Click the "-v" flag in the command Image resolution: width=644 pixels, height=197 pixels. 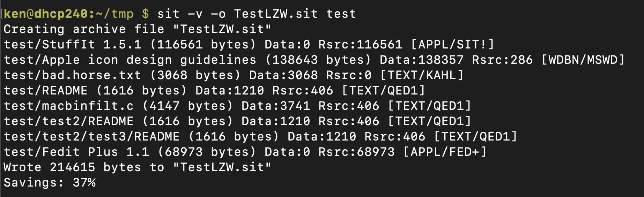[x=195, y=14]
